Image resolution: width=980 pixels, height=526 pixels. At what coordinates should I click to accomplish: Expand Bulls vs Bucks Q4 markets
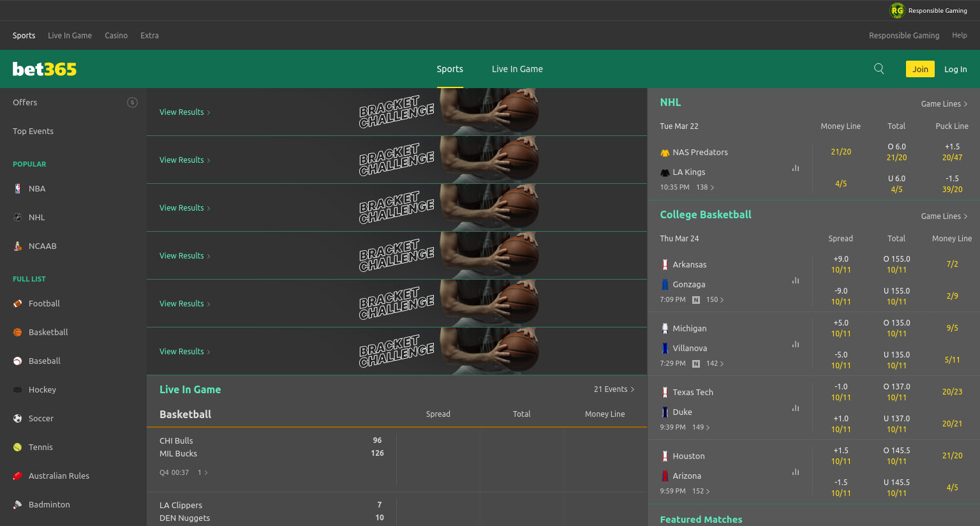[x=202, y=472]
